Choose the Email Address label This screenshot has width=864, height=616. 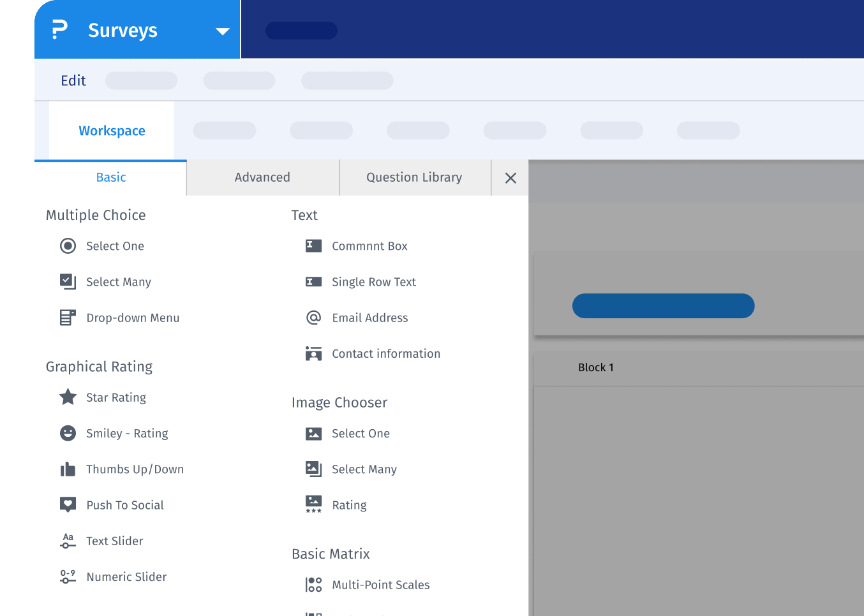coord(370,318)
